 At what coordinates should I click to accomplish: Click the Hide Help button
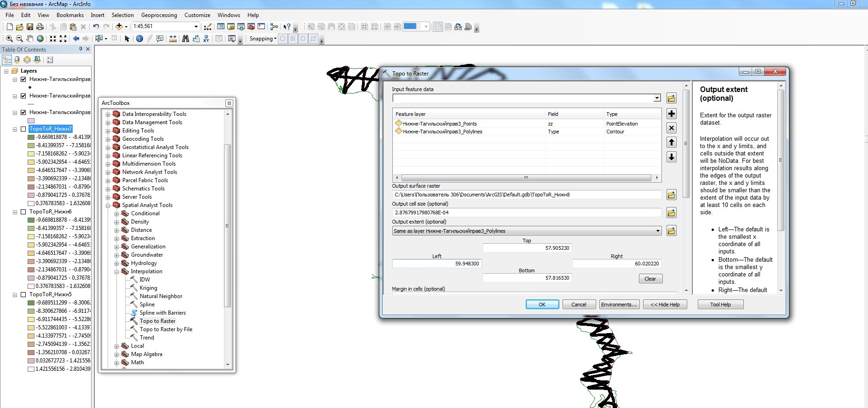pos(665,305)
